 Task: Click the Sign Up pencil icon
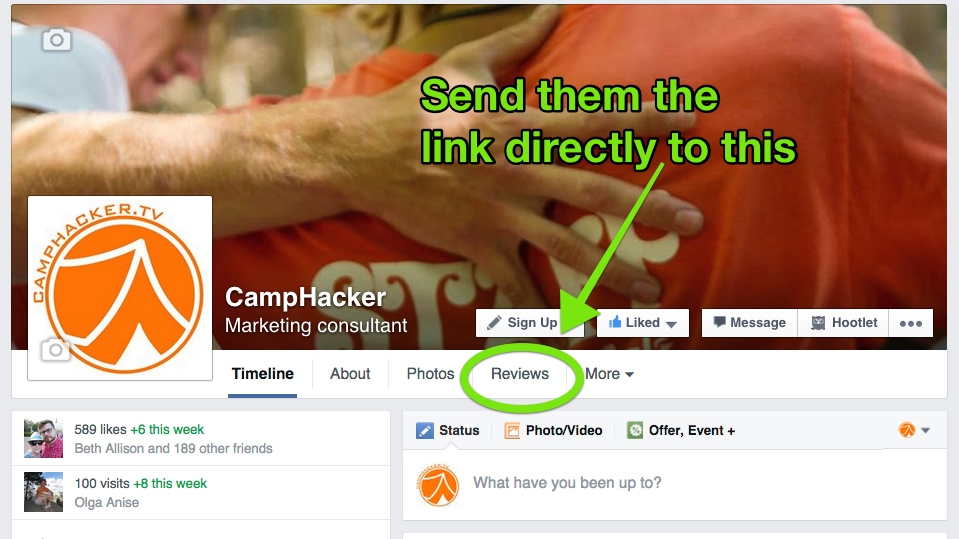[494, 322]
